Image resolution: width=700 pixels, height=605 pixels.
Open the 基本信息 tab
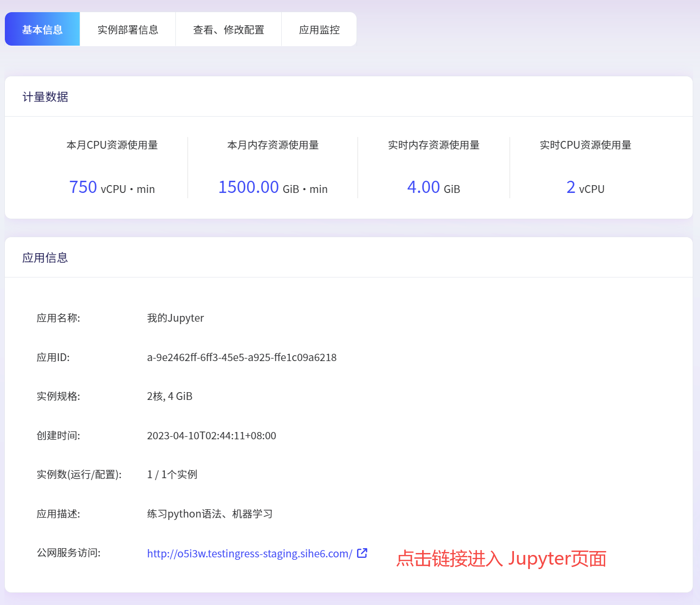point(42,29)
